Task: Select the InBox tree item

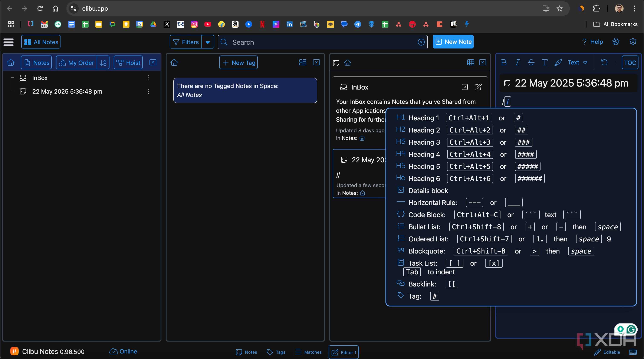Action: point(40,78)
